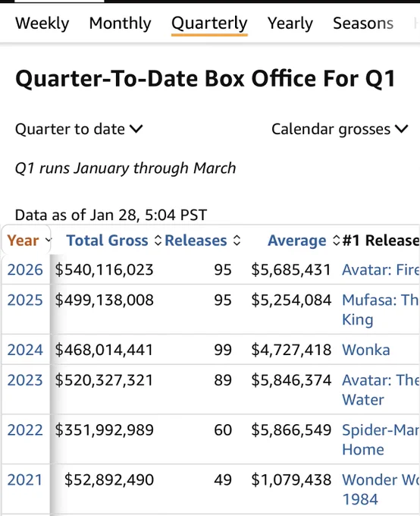
Task: Open the Seasons tab
Action: click(x=363, y=24)
